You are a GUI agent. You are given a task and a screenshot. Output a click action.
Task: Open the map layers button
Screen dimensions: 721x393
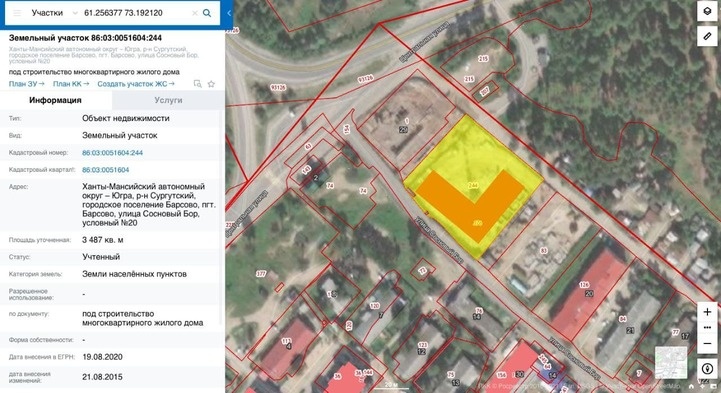click(x=707, y=11)
